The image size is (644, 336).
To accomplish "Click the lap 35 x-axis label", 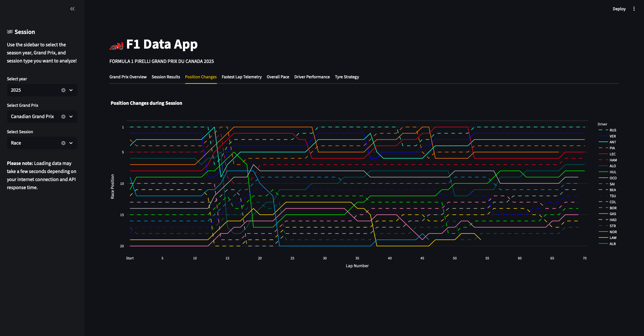I will [x=357, y=258].
